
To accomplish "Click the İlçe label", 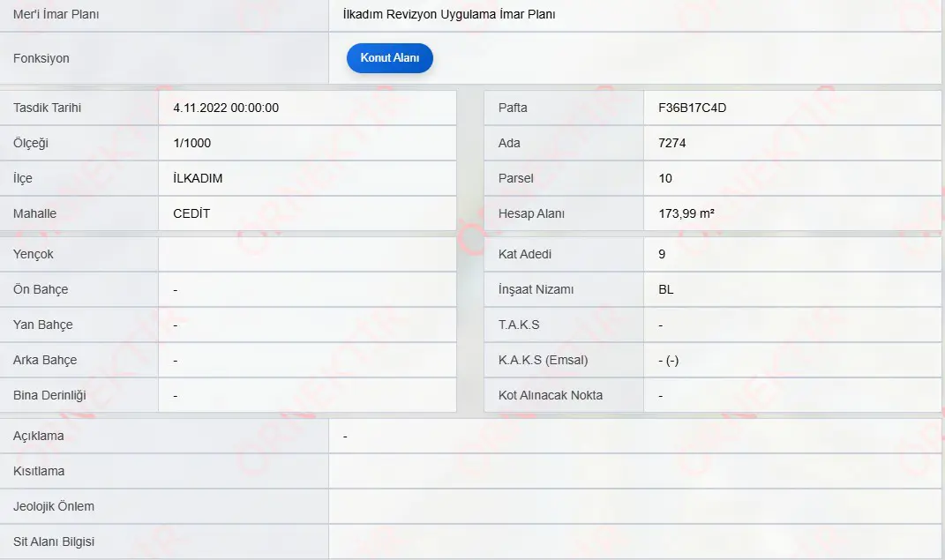I will click(x=23, y=178).
